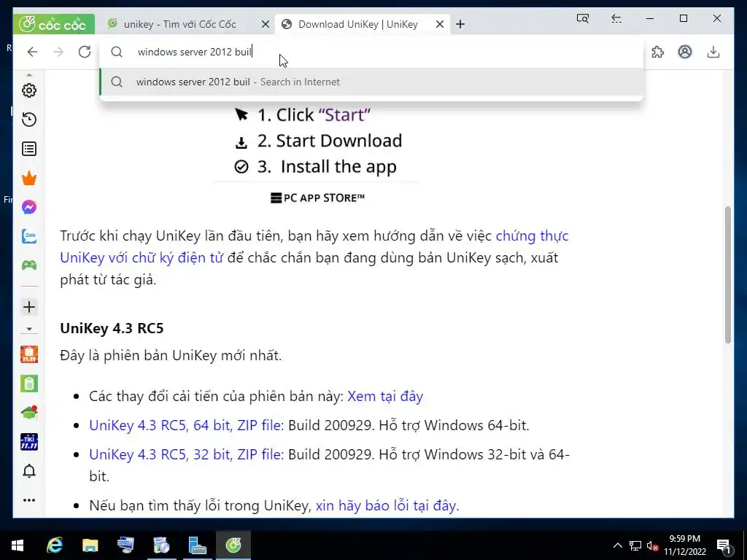Close the 'unikey - Tìm với Cốc Cốc' tab

point(266,24)
